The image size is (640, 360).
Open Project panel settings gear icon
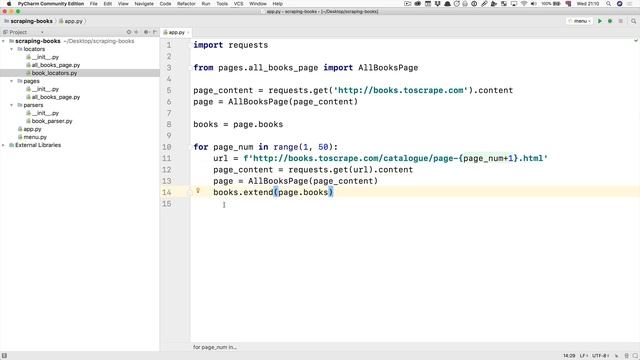(146, 32)
